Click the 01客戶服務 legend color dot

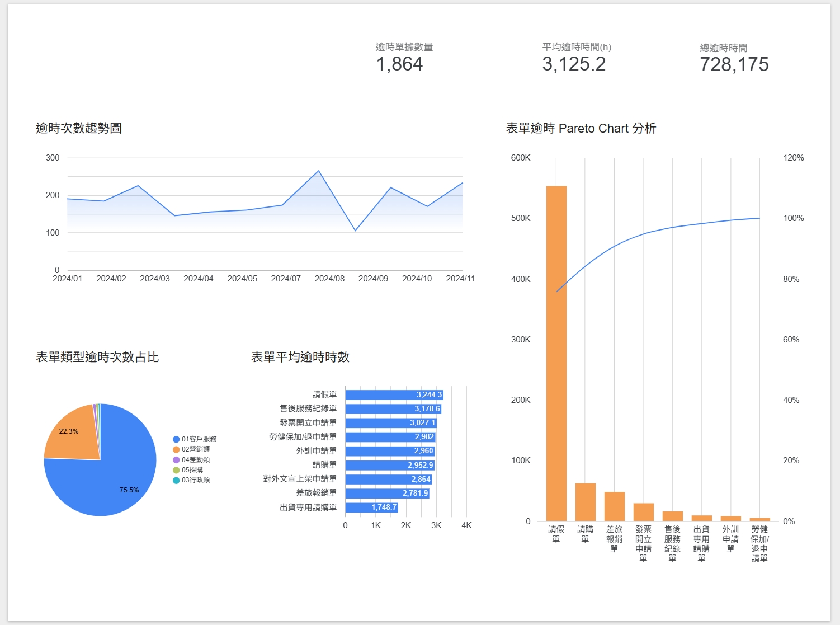point(176,439)
